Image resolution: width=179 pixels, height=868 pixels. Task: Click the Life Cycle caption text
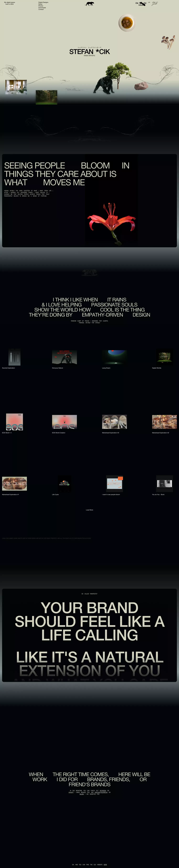click(55, 495)
